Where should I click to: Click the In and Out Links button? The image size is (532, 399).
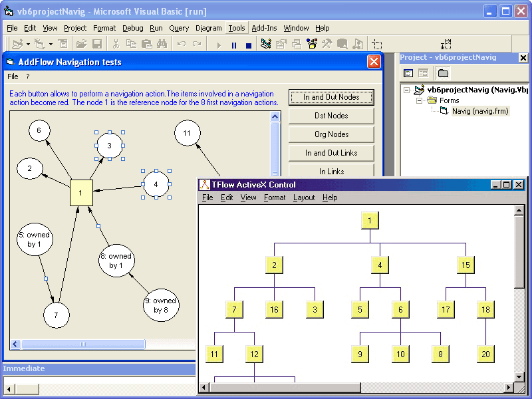(331, 153)
